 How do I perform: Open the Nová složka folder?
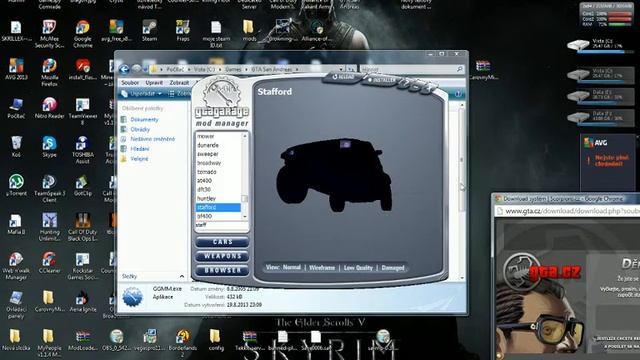(x=16, y=340)
